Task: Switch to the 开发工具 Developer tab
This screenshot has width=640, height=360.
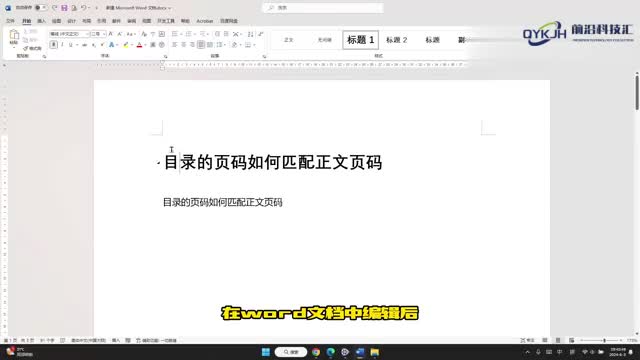Action: point(166,21)
